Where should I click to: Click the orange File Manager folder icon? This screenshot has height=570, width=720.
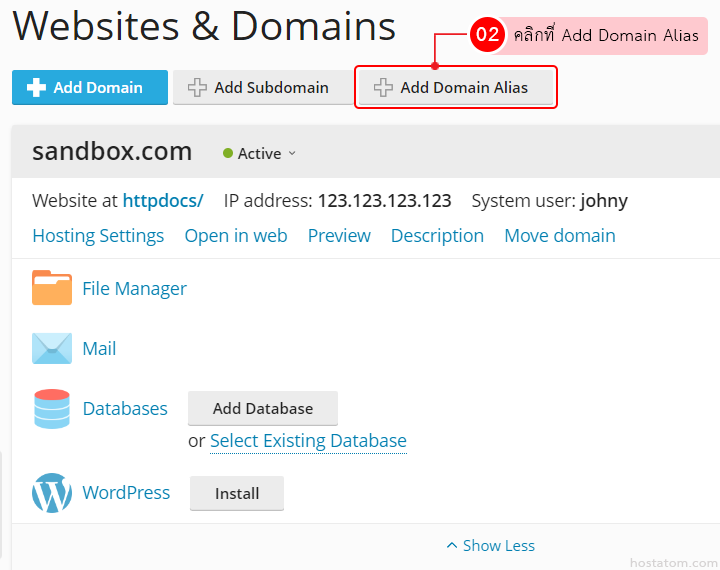[x=52, y=288]
